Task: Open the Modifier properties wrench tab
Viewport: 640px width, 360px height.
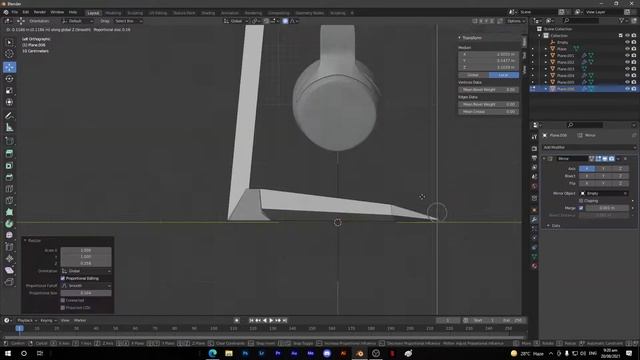Action: pyautogui.click(x=534, y=220)
